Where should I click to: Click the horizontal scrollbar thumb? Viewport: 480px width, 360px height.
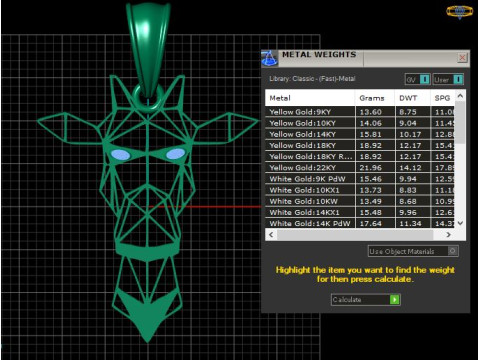(x=355, y=235)
